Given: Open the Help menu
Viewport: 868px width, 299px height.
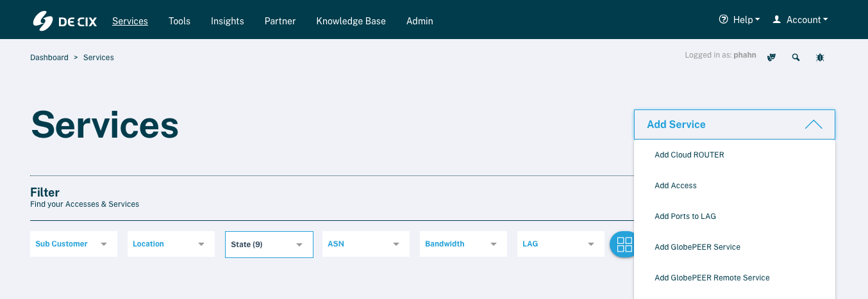Looking at the screenshot, I should (739, 20).
